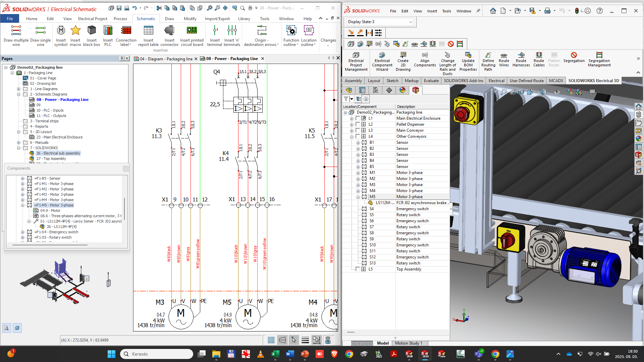Click Route Wires command

pos(504,60)
